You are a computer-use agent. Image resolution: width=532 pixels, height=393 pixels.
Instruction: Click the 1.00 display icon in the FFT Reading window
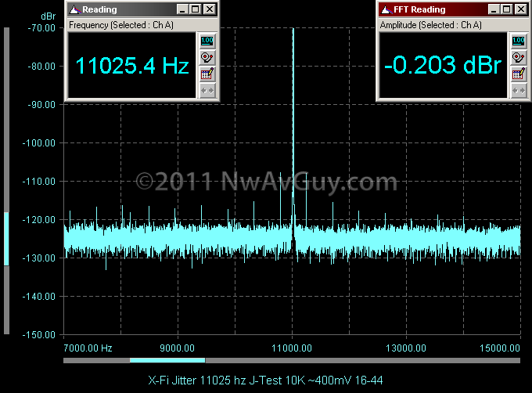point(519,41)
